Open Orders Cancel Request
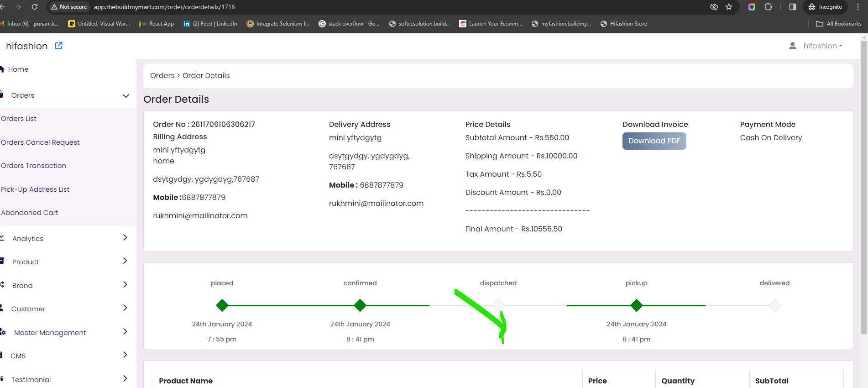The width and height of the screenshot is (868, 388). 40,142
